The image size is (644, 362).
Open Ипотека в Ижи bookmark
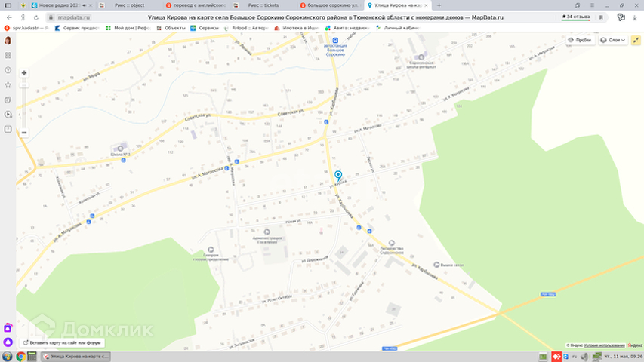(x=297, y=28)
